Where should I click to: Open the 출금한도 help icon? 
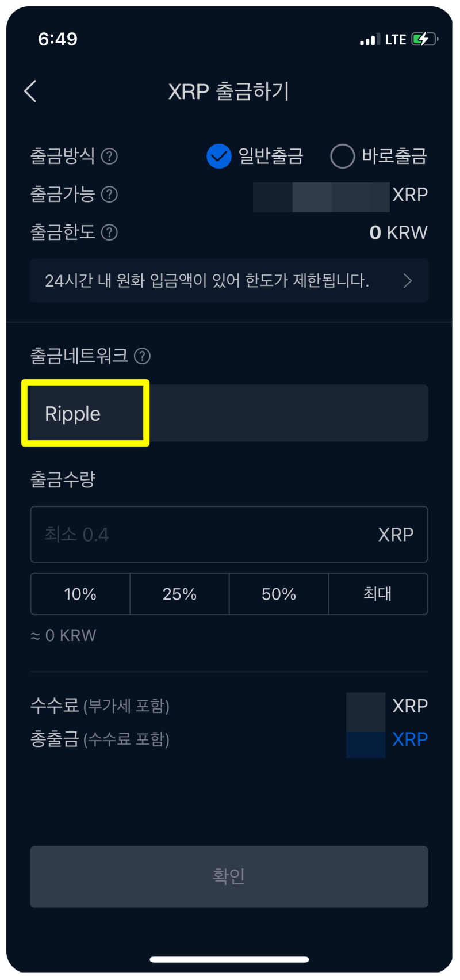coord(109,232)
